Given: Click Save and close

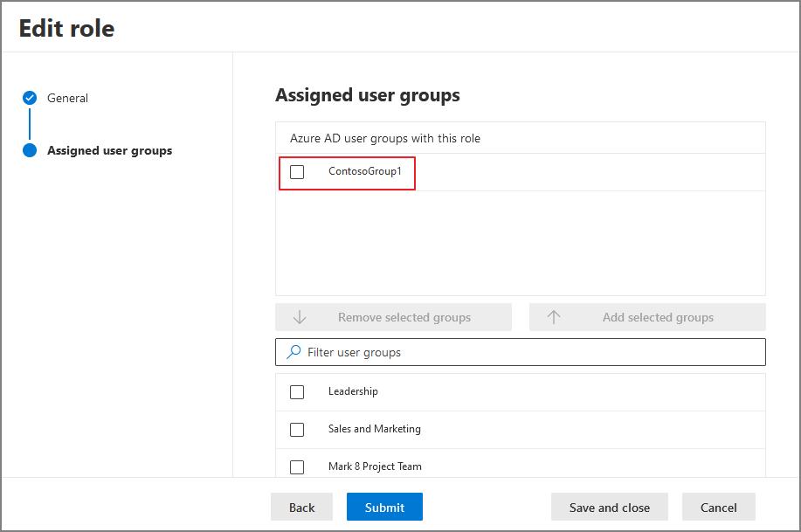Looking at the screenshot, I should tap(610, 507).
